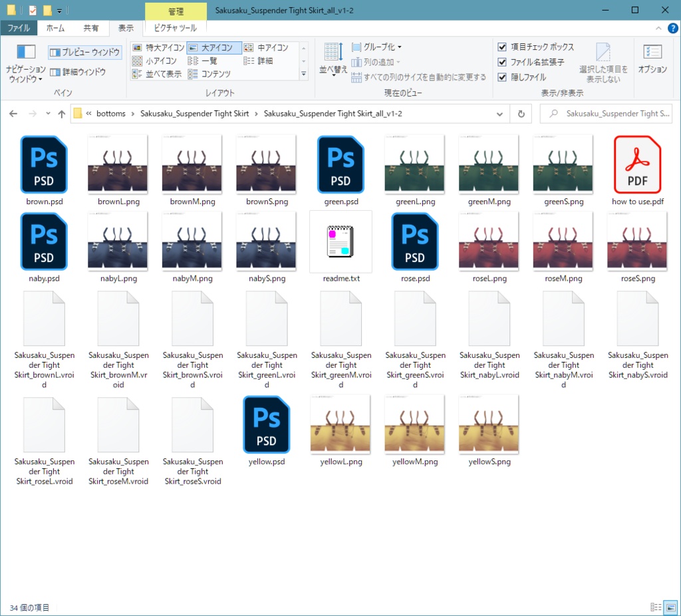Choose extra large icons layout
Viewport: 681px width, 616px height.
click(x=158, y=47)
